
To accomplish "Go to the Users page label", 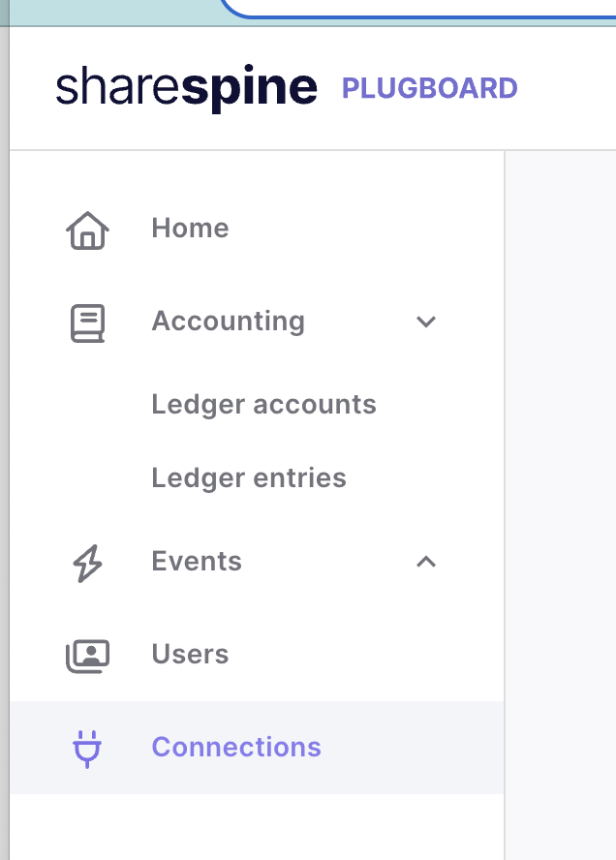I will 190,655.
